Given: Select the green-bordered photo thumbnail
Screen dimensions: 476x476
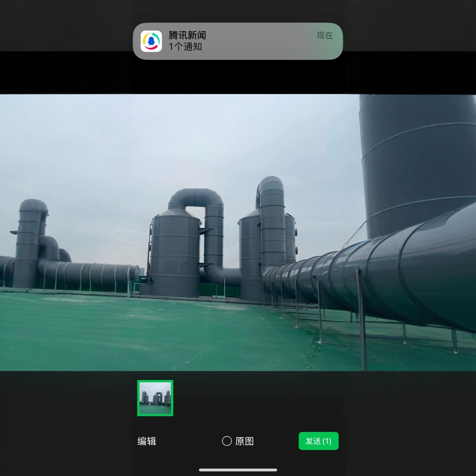Looking at the screenshot, I should tap(155, 398).
